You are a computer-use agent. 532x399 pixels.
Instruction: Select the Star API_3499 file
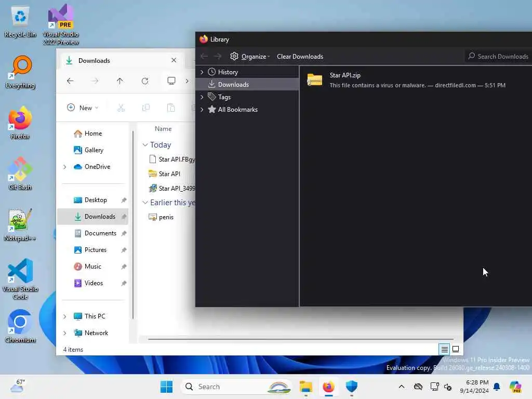171,188
